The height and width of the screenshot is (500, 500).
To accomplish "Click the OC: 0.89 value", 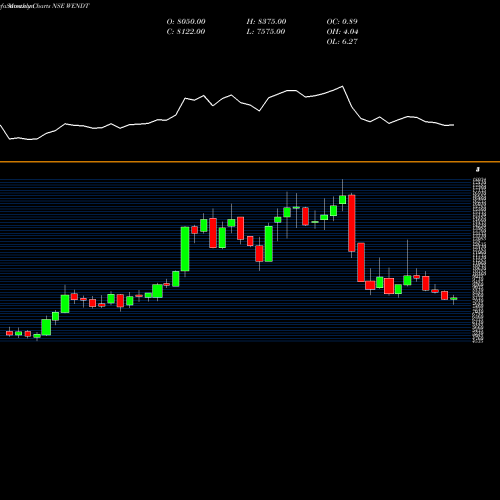I will [342, 22].
